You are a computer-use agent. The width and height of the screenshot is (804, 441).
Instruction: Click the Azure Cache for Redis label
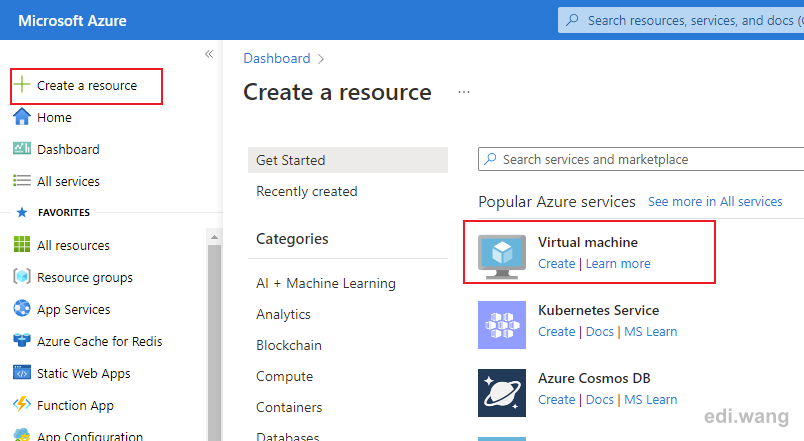[99, 341]
